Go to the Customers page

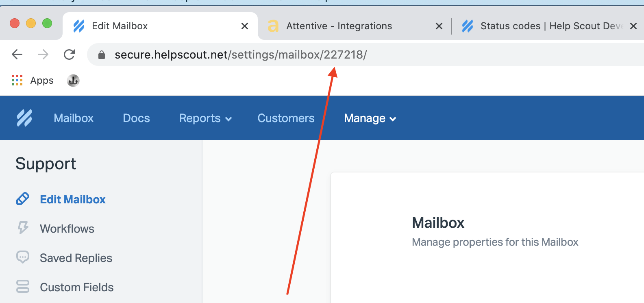pos(286,118)
